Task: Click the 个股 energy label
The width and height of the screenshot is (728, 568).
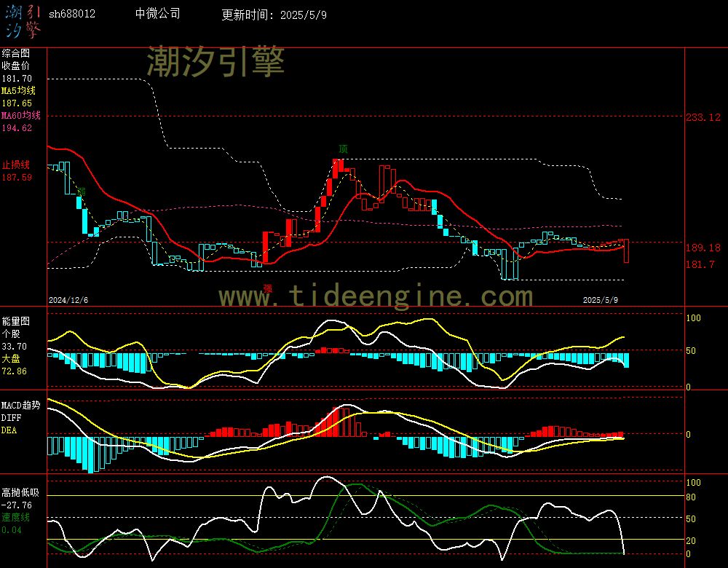Action: pos(11,334)
